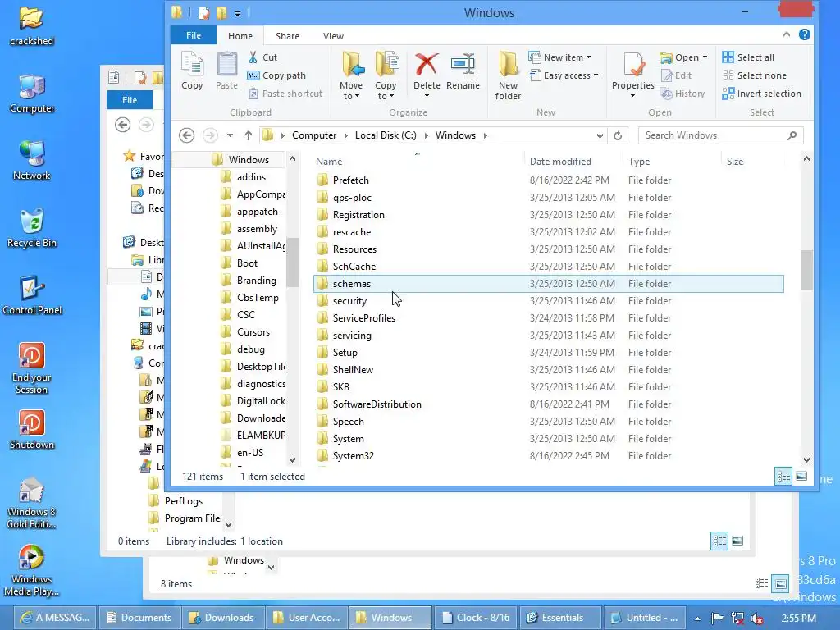Select assembly in navigation tree
The height and width of the screenshot is (630, 840).
point(257,229)
